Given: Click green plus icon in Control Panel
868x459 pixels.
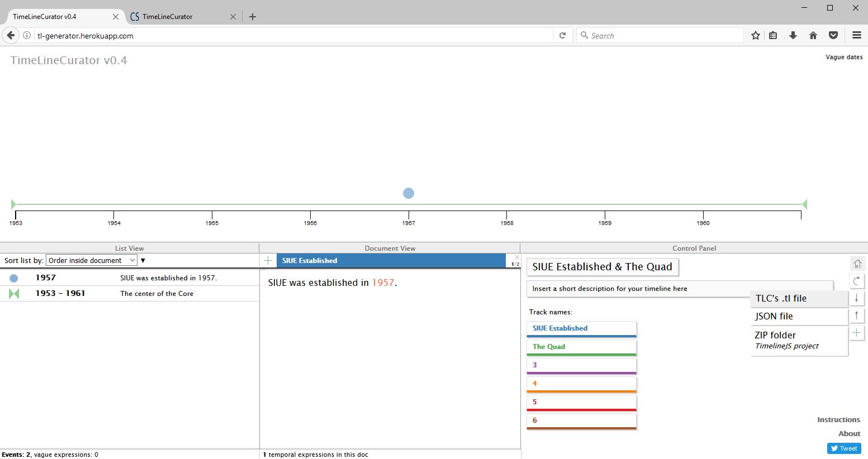Looking at the screenshot, I should click(857, 333).
